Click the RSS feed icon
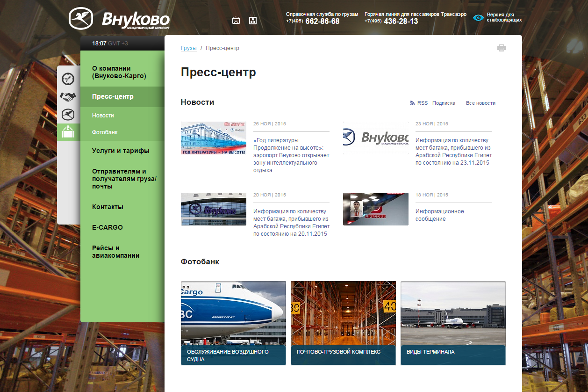 coord(412,103)
